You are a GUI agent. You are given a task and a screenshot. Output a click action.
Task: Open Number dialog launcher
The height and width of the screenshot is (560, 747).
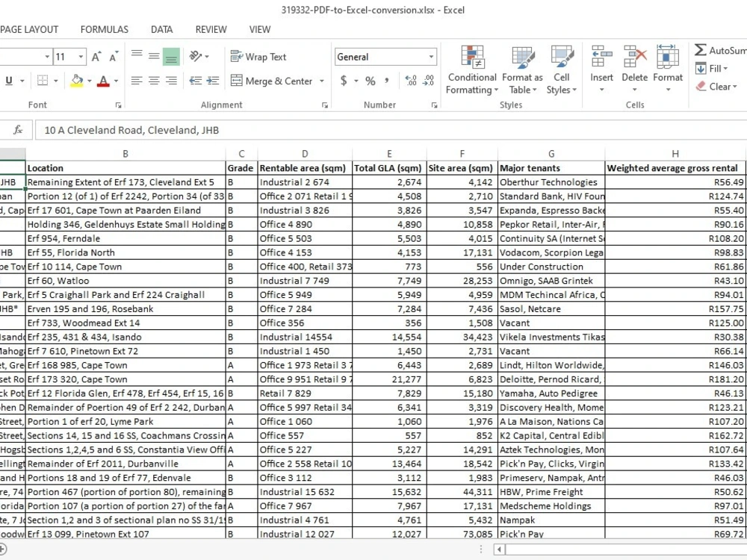[x=435, y=105]
